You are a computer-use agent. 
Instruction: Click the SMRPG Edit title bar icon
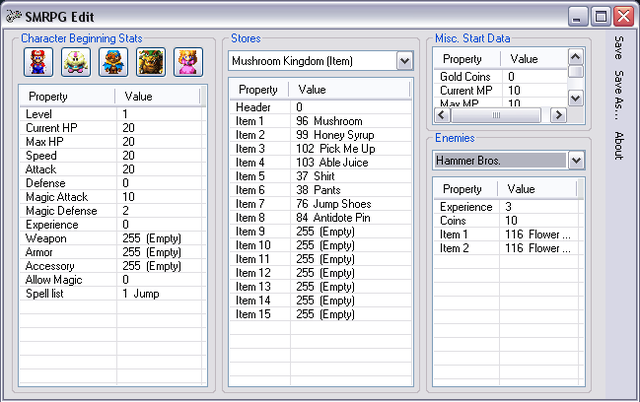tap(14, 16)
